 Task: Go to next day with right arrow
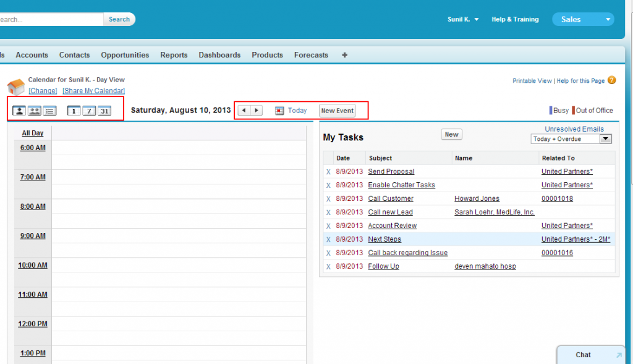[257, 109]
